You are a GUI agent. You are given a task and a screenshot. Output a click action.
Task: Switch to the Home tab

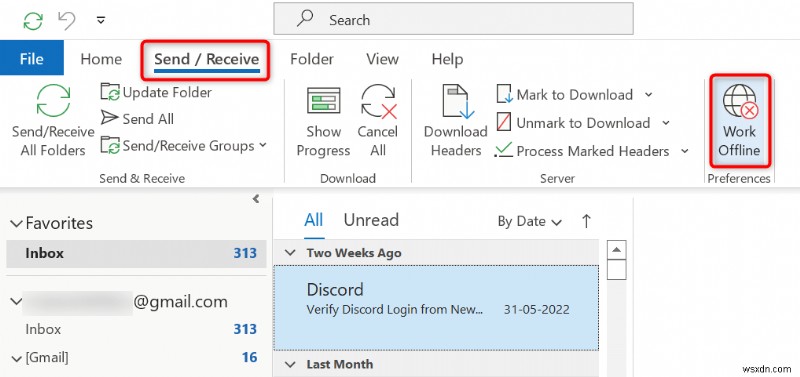tap(101, 59)
